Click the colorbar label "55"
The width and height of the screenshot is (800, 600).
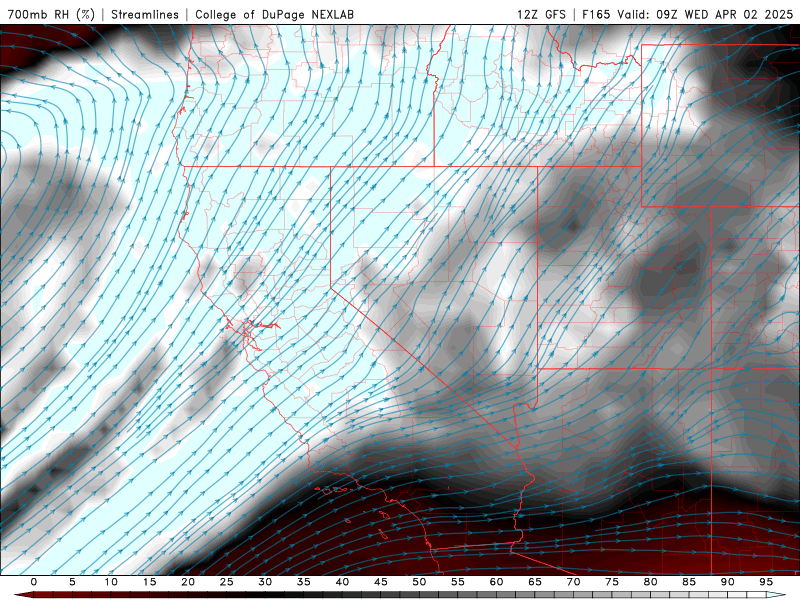coord(458,582)
